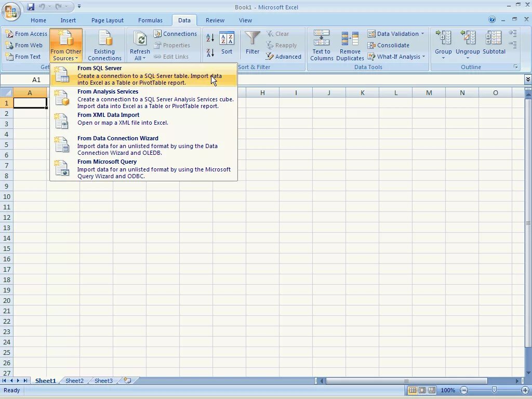The height and width of the screenshot is (399, 532).
Task: Run Remove Duplicates
Action: click(x=350, y=46)
